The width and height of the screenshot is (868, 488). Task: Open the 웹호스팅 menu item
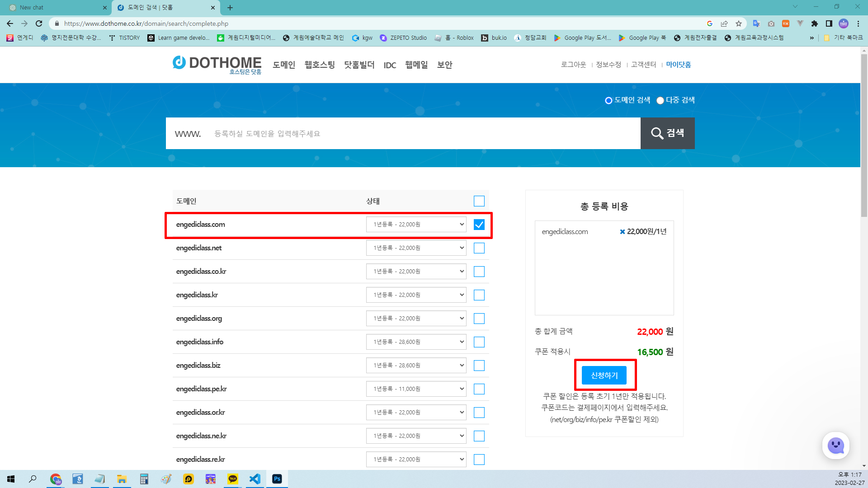tap(319, 65)
